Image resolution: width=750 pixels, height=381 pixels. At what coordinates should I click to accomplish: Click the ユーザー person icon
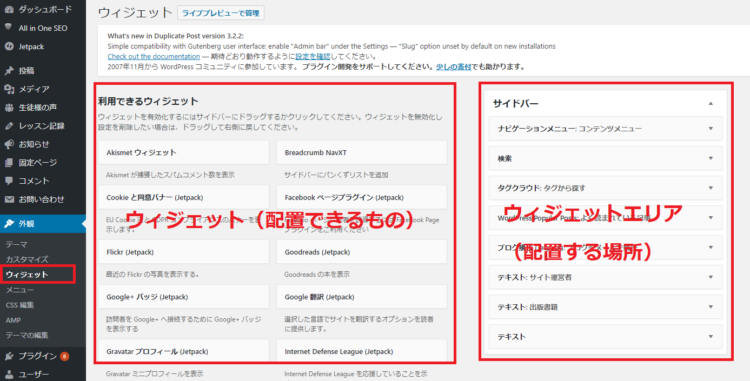[9, 374]
